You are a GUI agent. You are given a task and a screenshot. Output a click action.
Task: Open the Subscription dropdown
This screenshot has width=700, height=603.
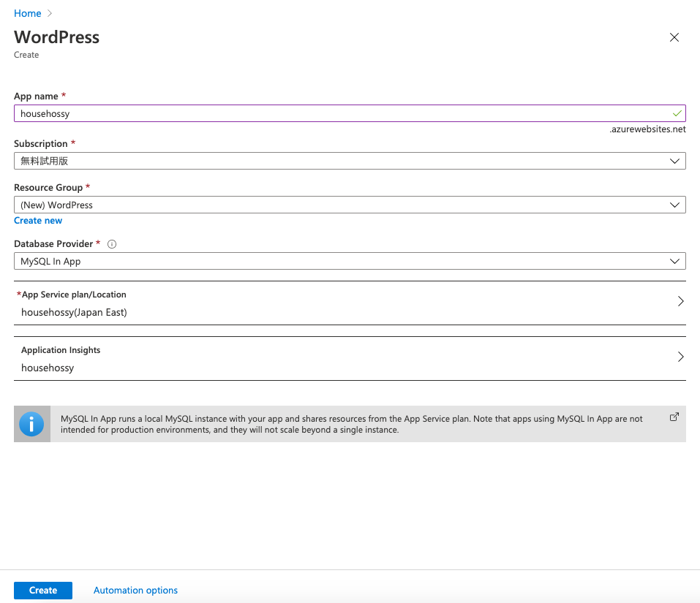pos(350,161)
